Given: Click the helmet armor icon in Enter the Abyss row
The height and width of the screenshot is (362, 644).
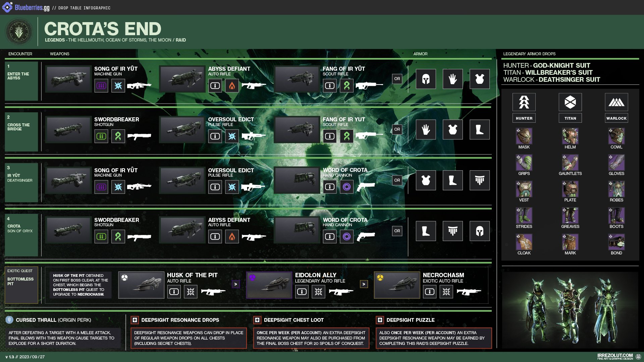Looking at the screenshot, I should [x=426, y=79].
